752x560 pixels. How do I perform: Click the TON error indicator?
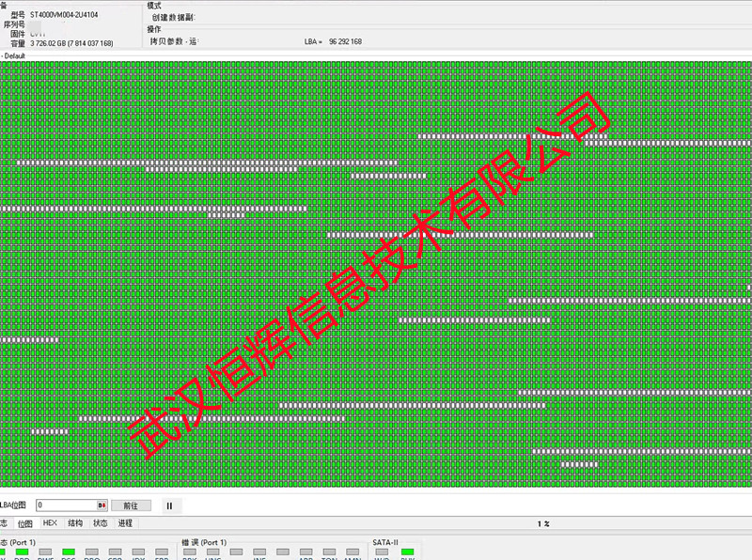click(x=329, y=552)
